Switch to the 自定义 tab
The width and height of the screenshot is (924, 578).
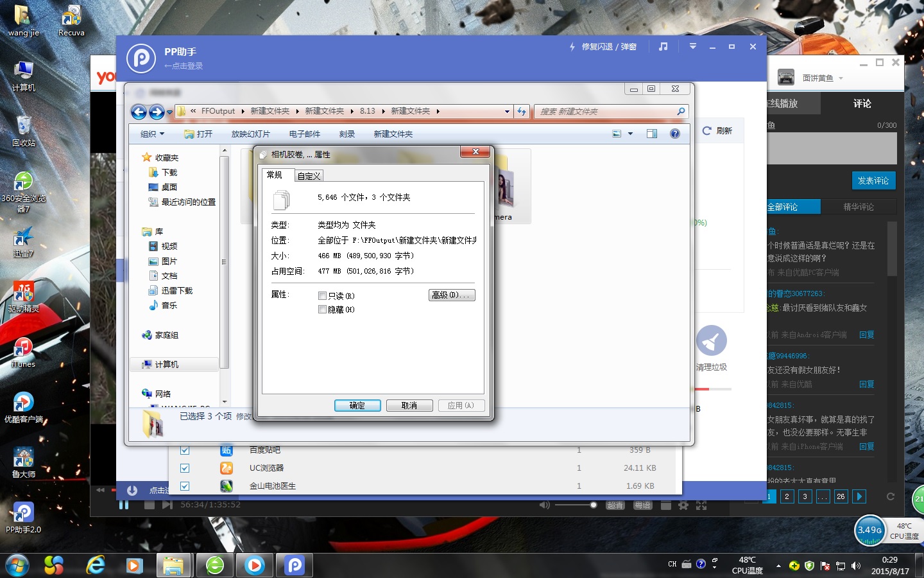click(309, 176)
